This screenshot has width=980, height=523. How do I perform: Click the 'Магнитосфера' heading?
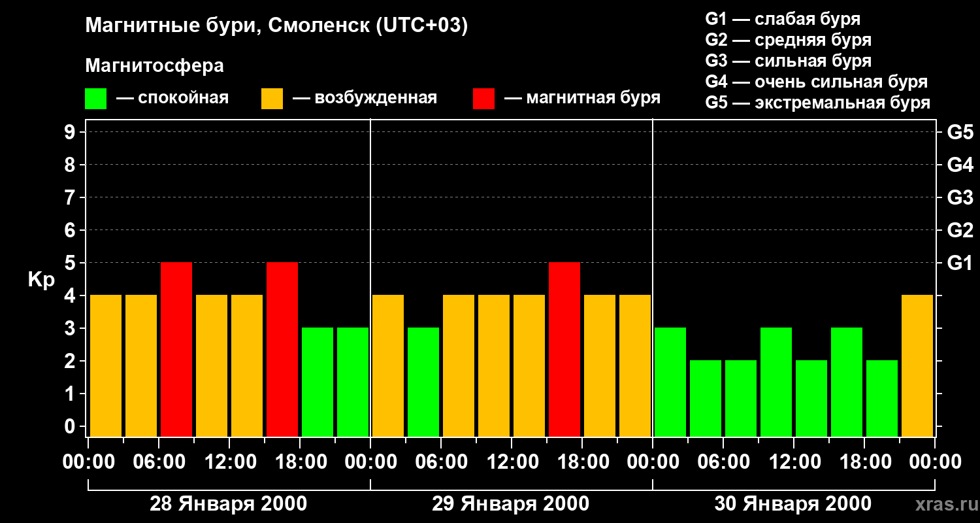[x=155, y=66]
